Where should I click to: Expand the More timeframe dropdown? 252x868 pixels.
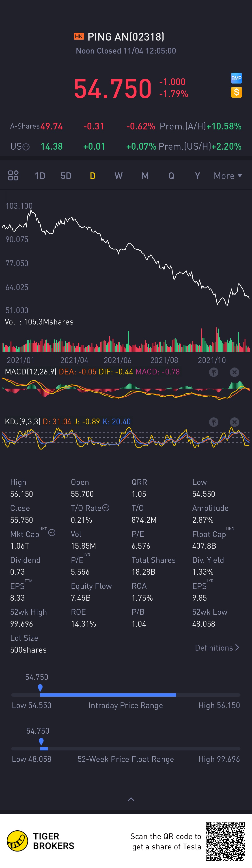tap(228, 176)
